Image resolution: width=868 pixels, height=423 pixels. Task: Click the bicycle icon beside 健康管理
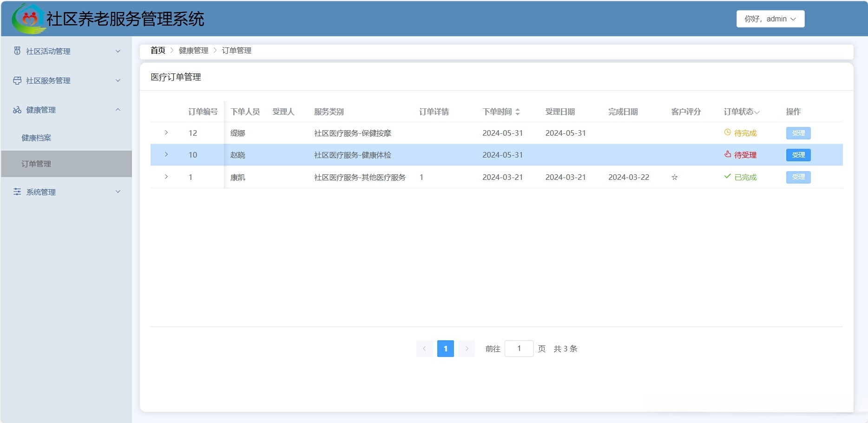pyautogui.click(x=17, y=110)
